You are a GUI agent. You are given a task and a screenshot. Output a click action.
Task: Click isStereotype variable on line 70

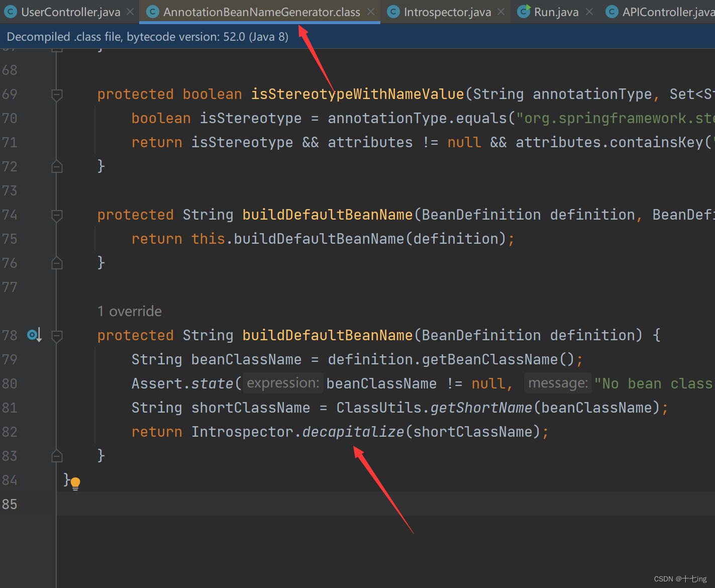coord(251,119)
